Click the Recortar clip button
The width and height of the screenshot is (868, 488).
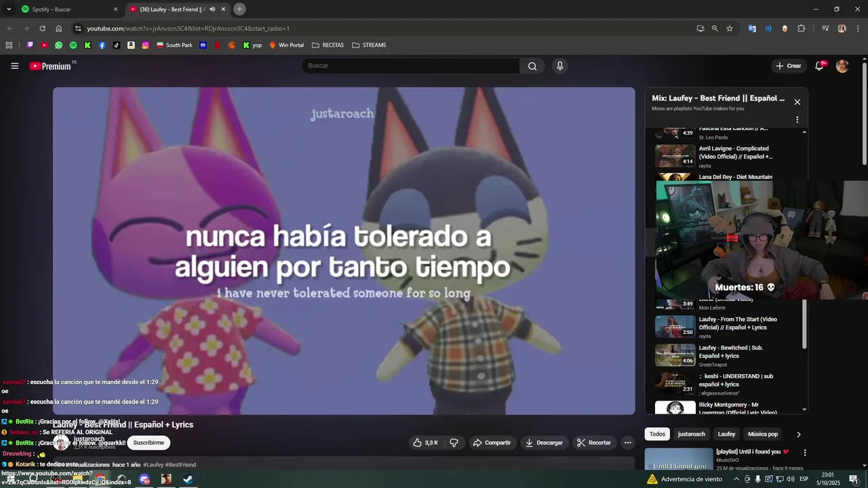point(594,443)
